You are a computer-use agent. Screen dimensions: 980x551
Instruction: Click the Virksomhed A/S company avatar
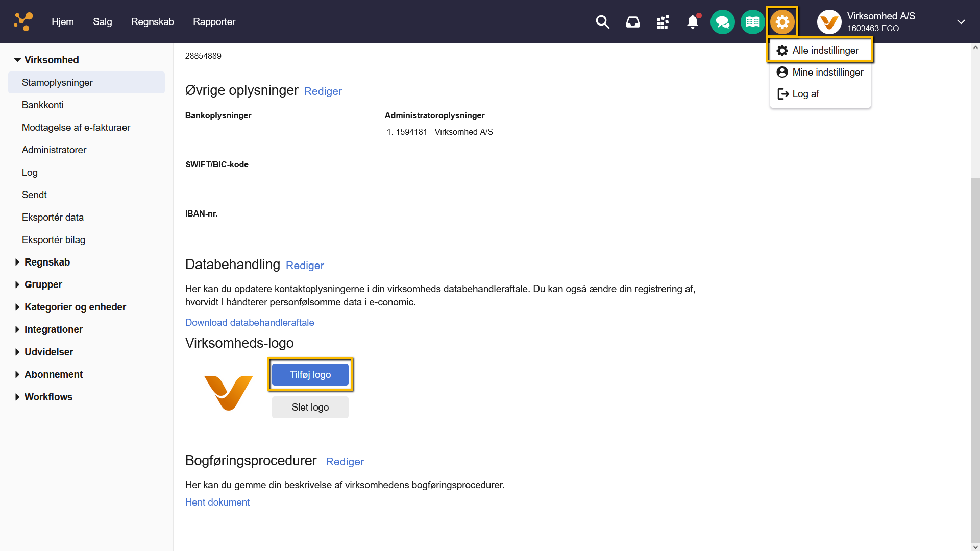click(x=828, y=21)
